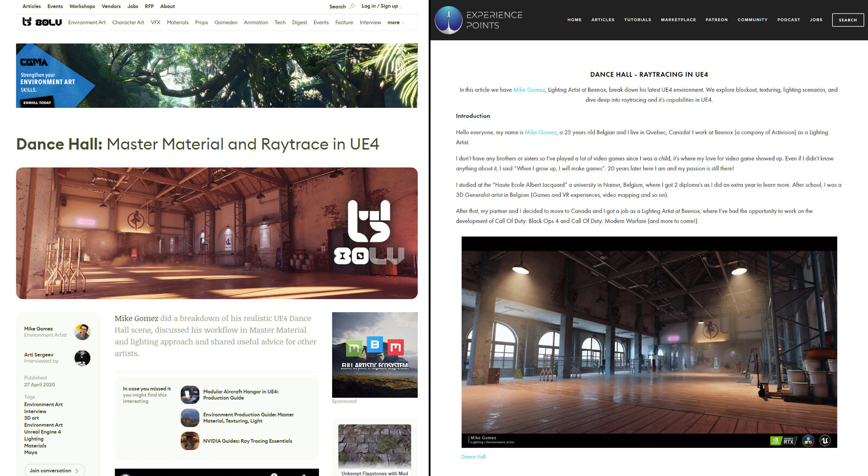Open PATREON on Experience Points nav

point(717,20)
